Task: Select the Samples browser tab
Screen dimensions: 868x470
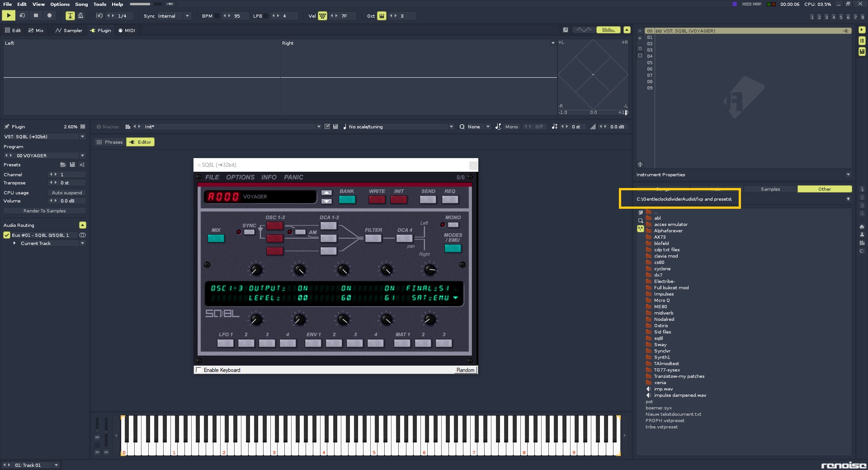Action: point(770,189)
